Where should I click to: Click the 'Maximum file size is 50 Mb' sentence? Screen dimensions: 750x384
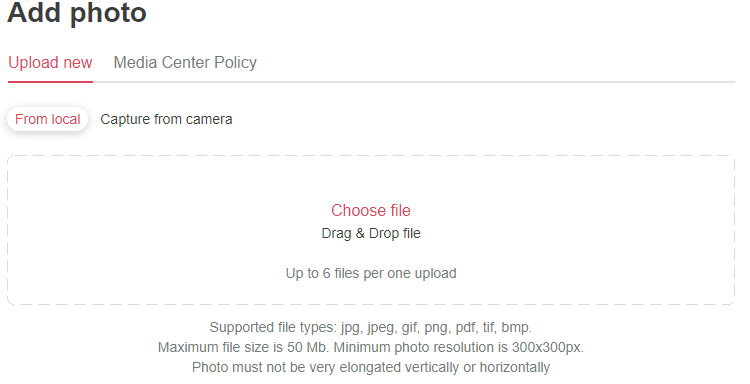(244, 347)
